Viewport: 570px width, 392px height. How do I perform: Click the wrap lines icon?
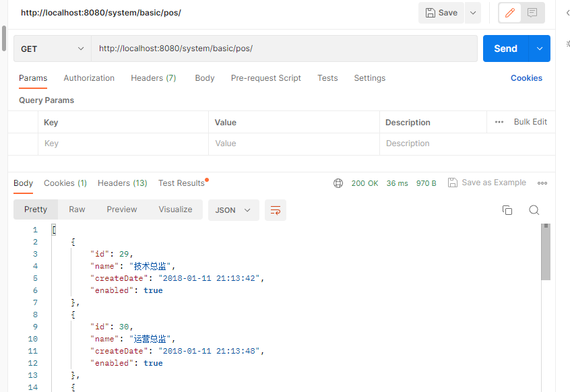point(276,210)
